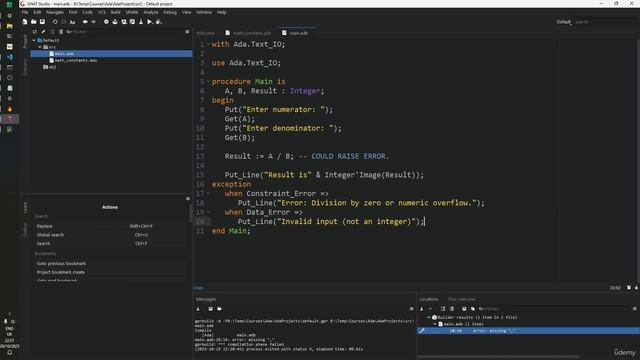
Task: Start the debugger with the bug-run icon
Action: 159,22
